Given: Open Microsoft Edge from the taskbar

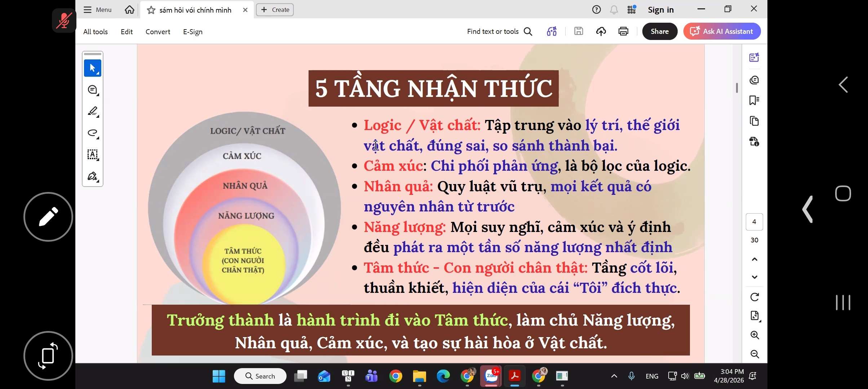Looking at the screenshot, I should point(443,376).
